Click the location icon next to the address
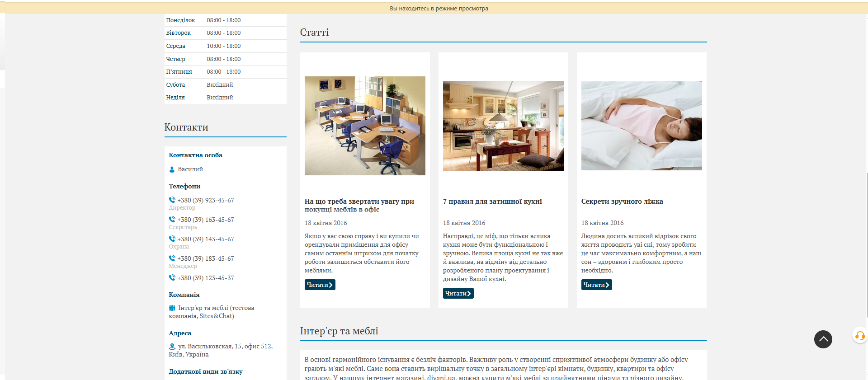This screenshot has width=868, height=380. click(x=172, y=347)
